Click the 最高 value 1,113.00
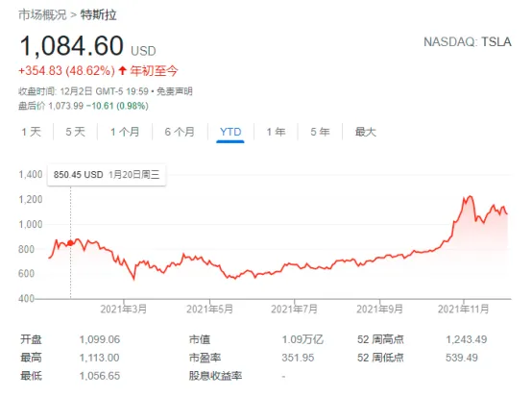Viewport: 532px width, 397px height. tap(99, 358)
